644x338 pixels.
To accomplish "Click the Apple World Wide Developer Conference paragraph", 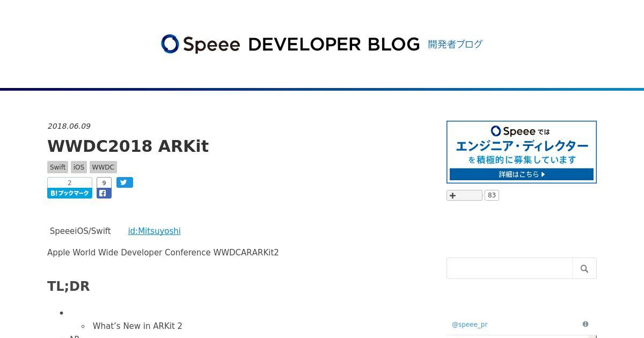I will (x=163, y=253).
